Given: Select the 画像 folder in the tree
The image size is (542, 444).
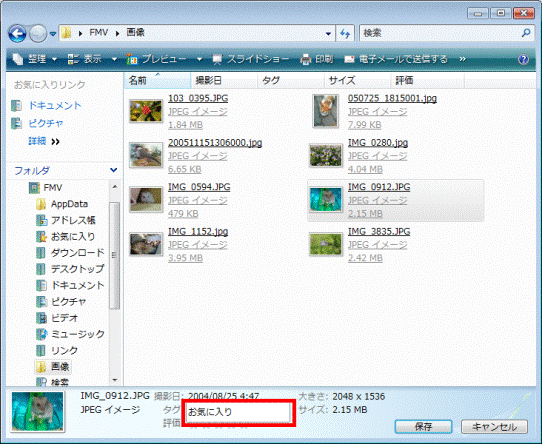Looking at the screenshot, I should tap(53, 367).
